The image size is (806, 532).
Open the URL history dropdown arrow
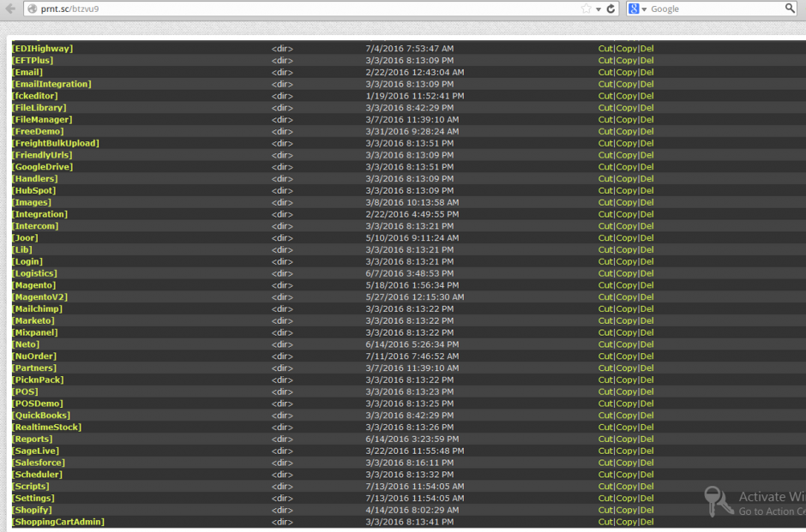click(598, 9)
